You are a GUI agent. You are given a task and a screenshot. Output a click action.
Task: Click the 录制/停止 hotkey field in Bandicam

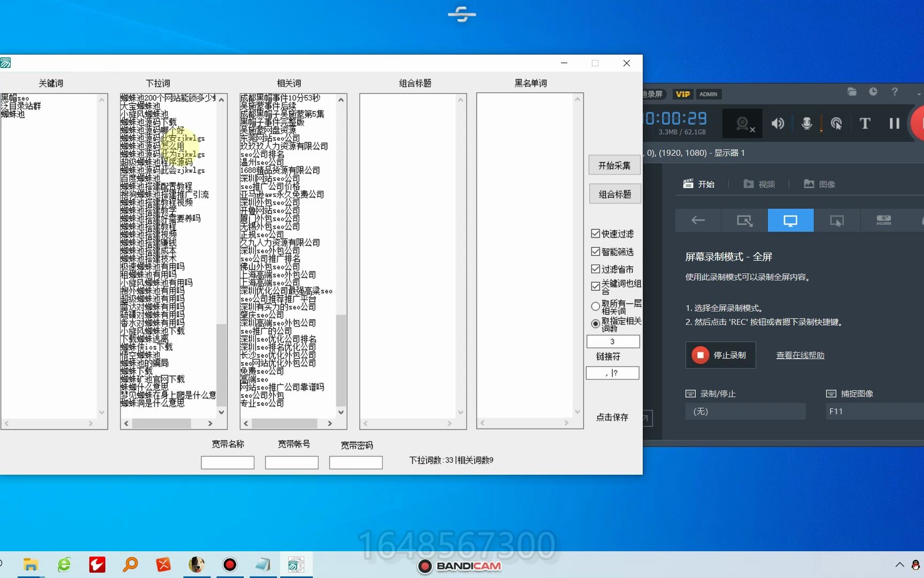click(x=745, y=412)
